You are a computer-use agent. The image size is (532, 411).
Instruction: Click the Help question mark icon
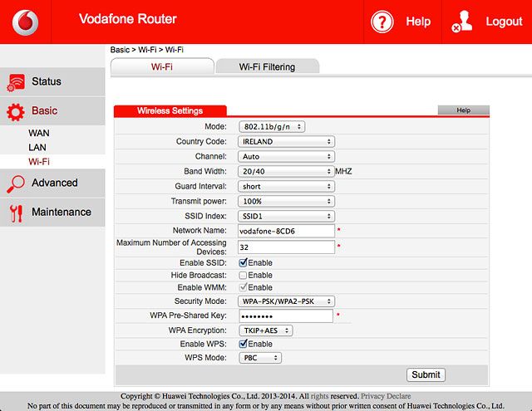click(x=382, y=22)
